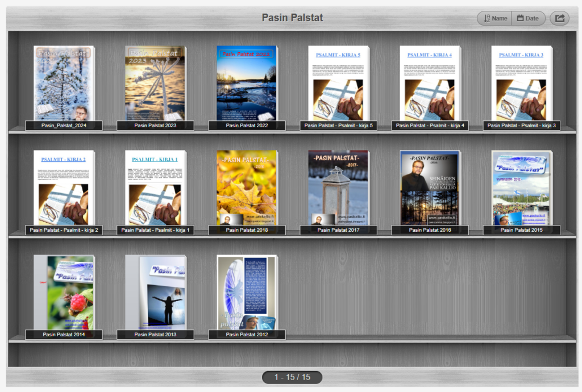The image size is (582, 392).
Task: Click the share icon button
Action: click(559, 18)
